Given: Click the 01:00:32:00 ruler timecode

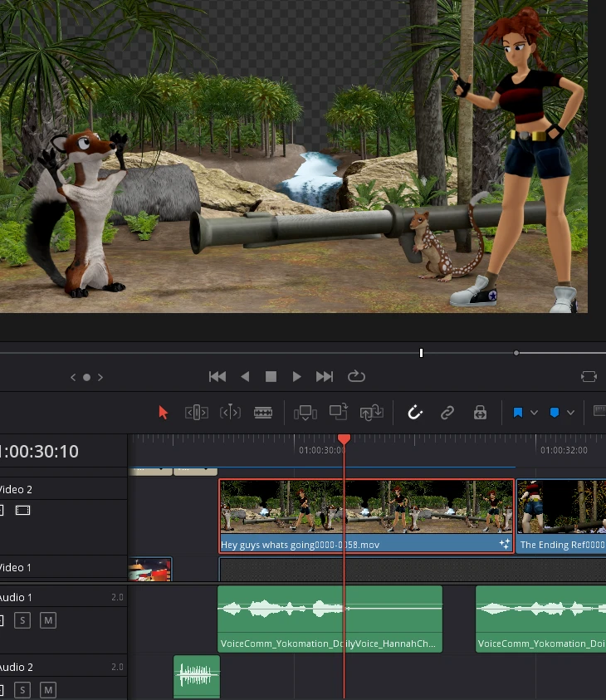Looking at the screenshot, I should (x=564, y=450).
